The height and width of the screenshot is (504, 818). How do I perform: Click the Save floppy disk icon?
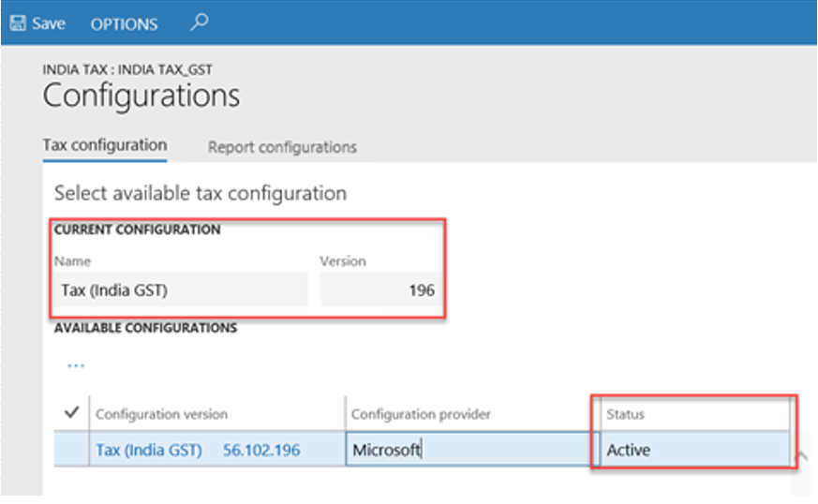tap(18, 23)
